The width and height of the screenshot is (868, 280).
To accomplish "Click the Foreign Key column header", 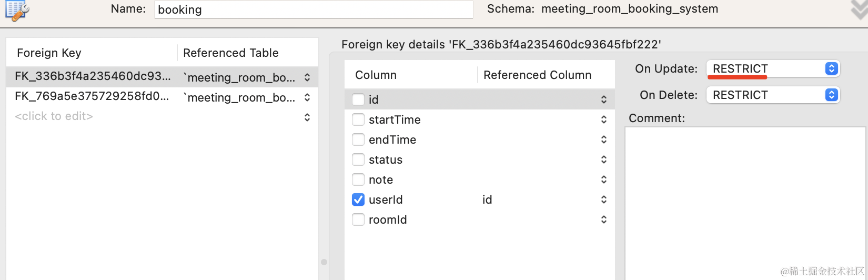I will pyautogui.click(x=49, y=53).
